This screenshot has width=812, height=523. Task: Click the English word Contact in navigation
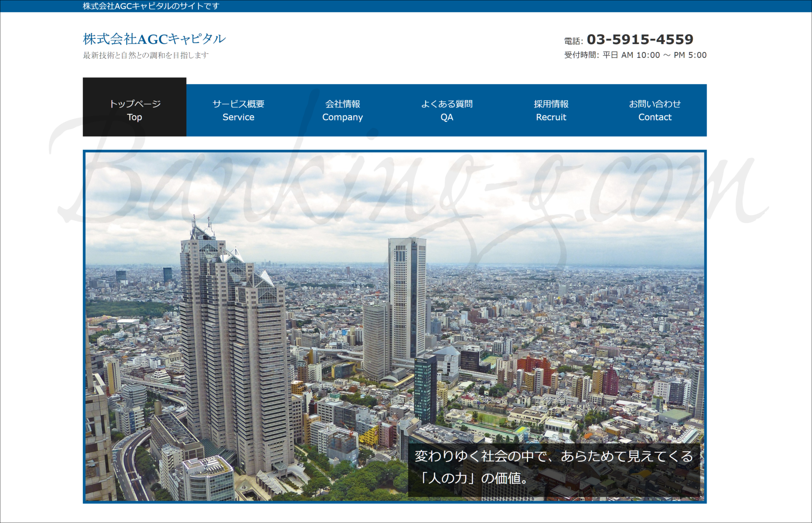655,117
